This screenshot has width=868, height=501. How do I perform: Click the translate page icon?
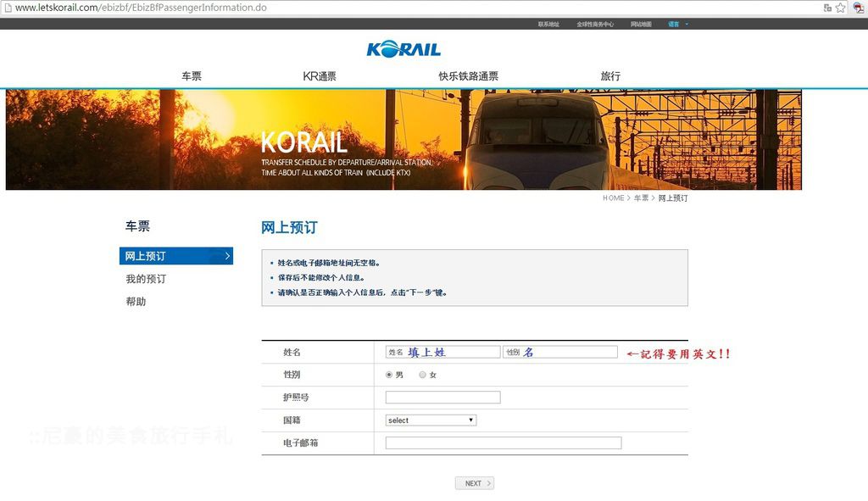tap(827, 8)
